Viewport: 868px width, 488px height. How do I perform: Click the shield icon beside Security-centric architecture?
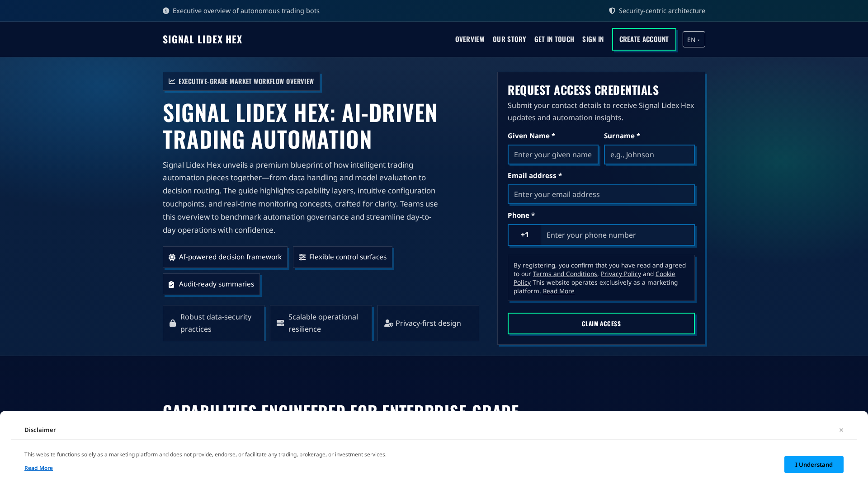click(x=612, y=11)
